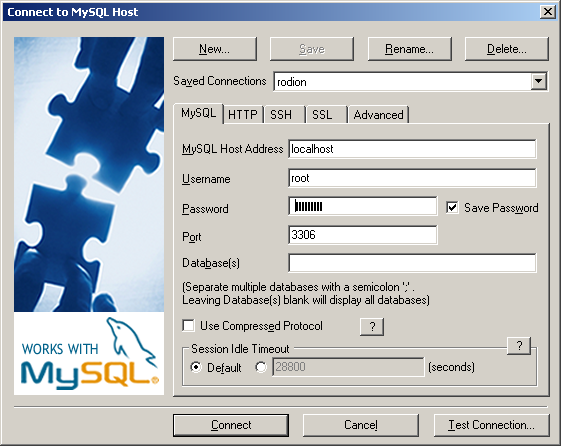Open the SSH tab
The image size is (561, 446).
(281, 115)
